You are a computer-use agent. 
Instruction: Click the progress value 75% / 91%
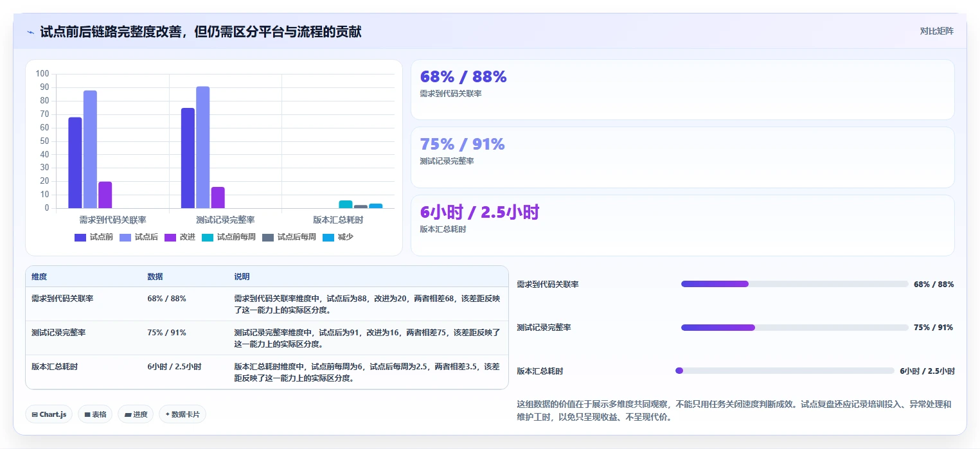(x=933, y=328)
